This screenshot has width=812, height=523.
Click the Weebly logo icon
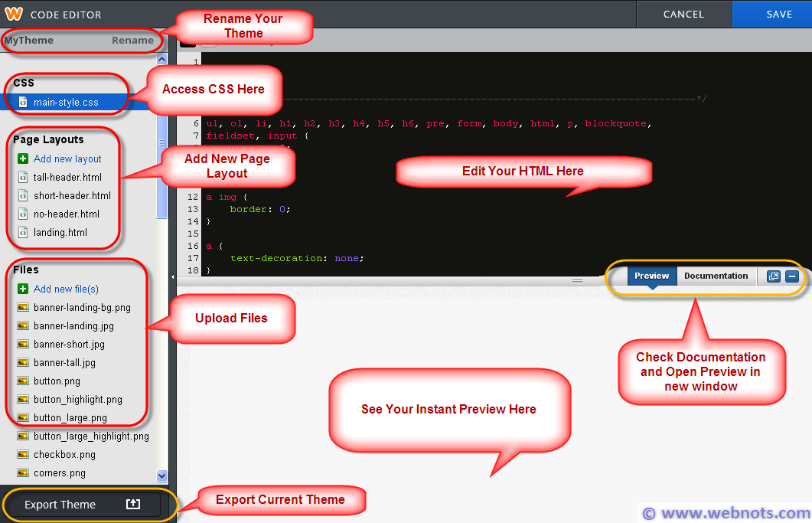pyautogui.click(x=13, y=14)
